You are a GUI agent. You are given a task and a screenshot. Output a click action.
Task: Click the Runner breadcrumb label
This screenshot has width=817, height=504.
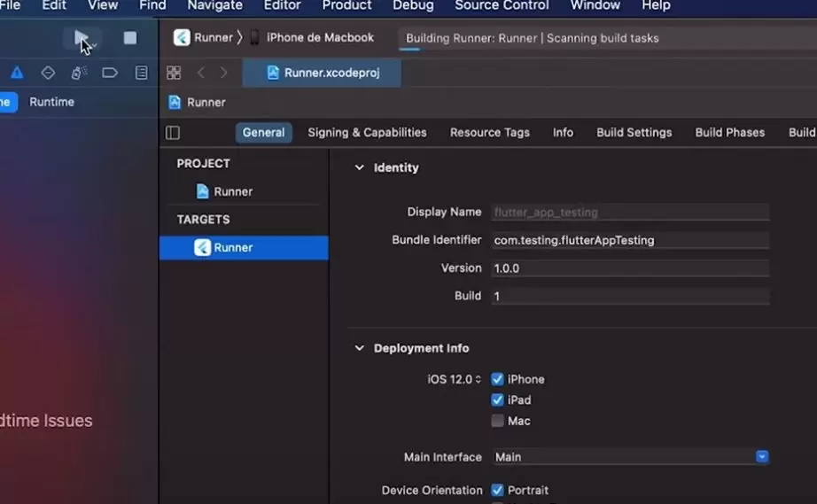pos(206,103)
